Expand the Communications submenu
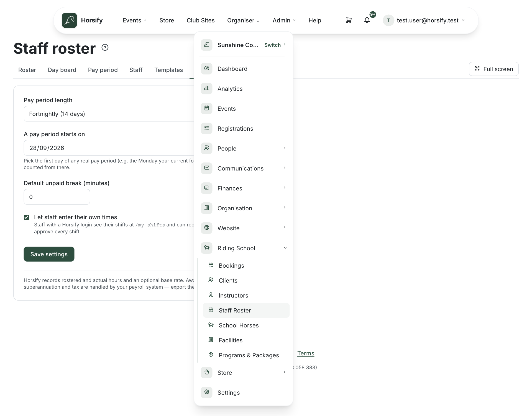This screenshot has height=416, width=532. pyautogui.click(x=244, y=168)
